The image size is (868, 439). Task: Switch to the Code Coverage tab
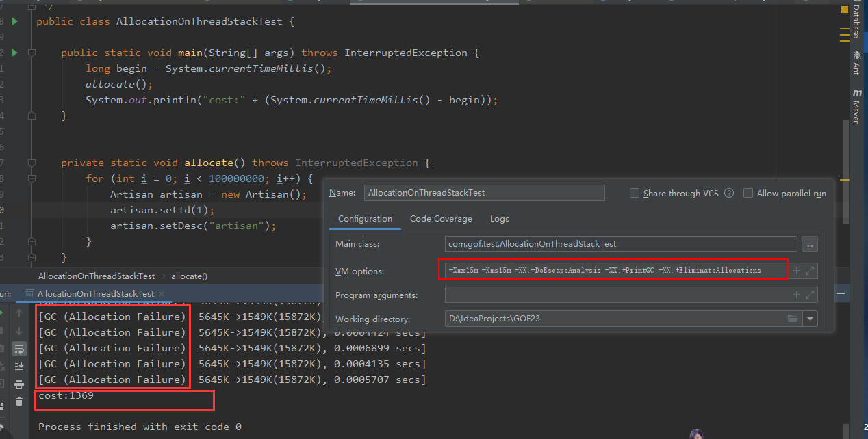(441, 219)
